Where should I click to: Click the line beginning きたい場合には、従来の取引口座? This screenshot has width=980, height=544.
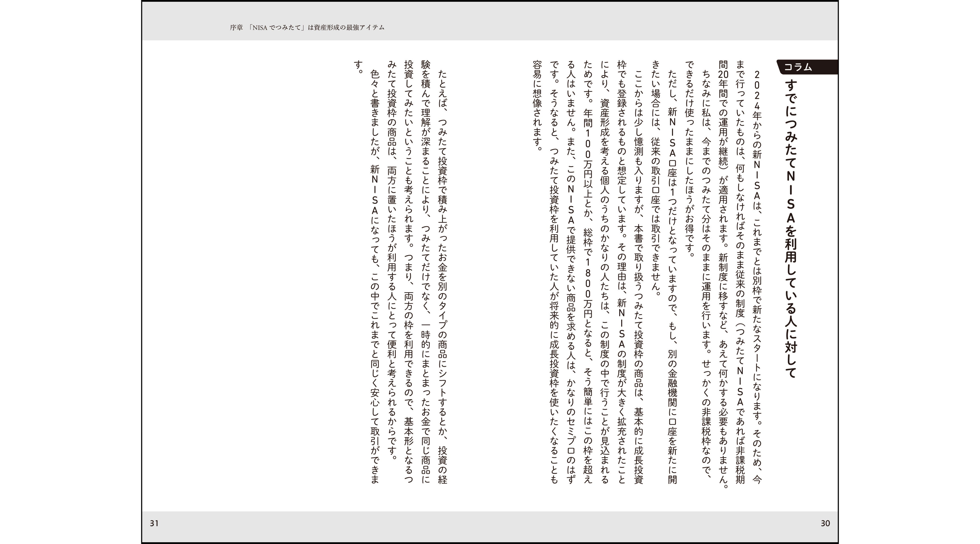(656, 179)
